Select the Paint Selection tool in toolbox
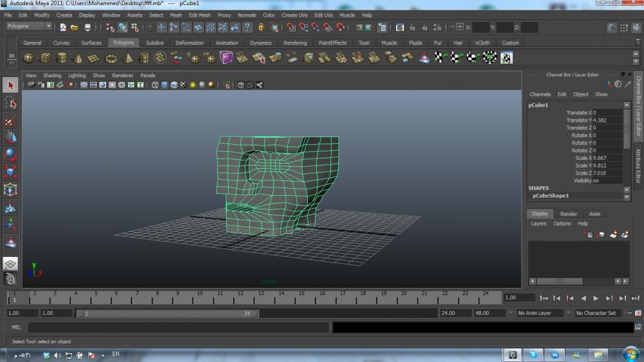644x362 pixels. pyautogui.click(x=10, y=120)
